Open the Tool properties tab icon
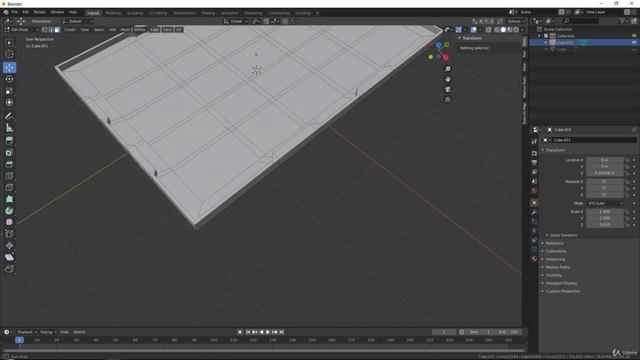The width and height of the screenshot is (640, 360). tap(534, 141)
